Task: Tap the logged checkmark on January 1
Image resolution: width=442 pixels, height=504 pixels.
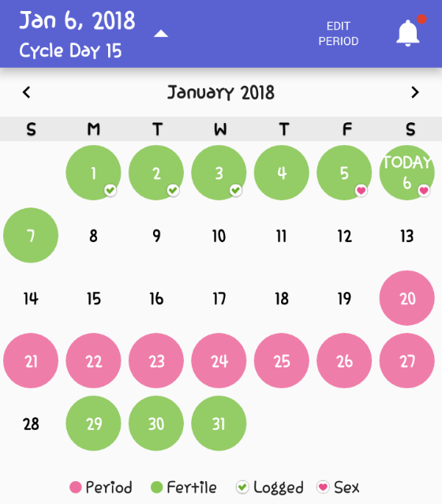Action: point(110,190)
